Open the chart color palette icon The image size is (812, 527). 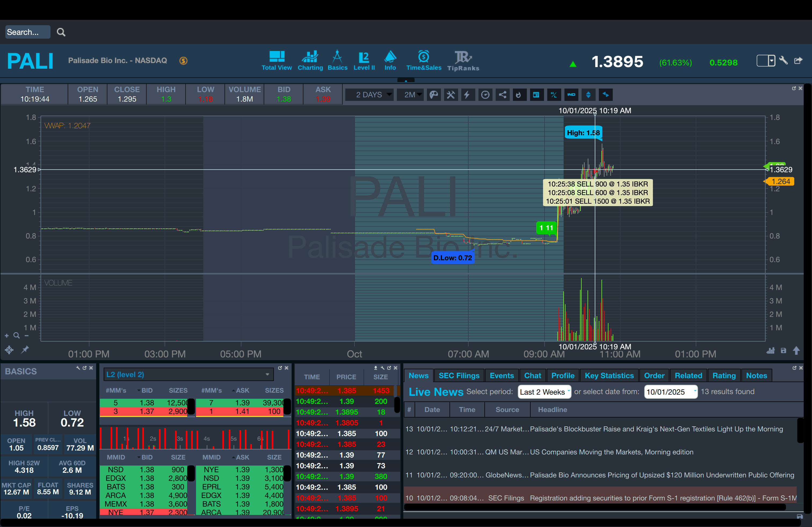pos(434,95)
